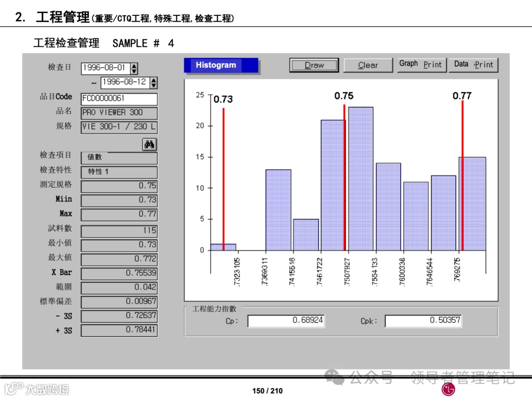Increment the start date 1996-08-01 spinner up

[134, 66]
